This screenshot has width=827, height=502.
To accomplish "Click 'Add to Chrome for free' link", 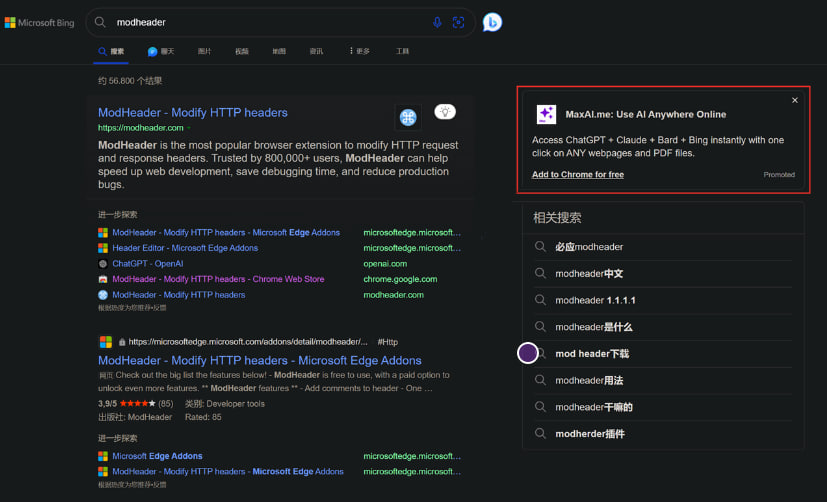I will [577, 174].
